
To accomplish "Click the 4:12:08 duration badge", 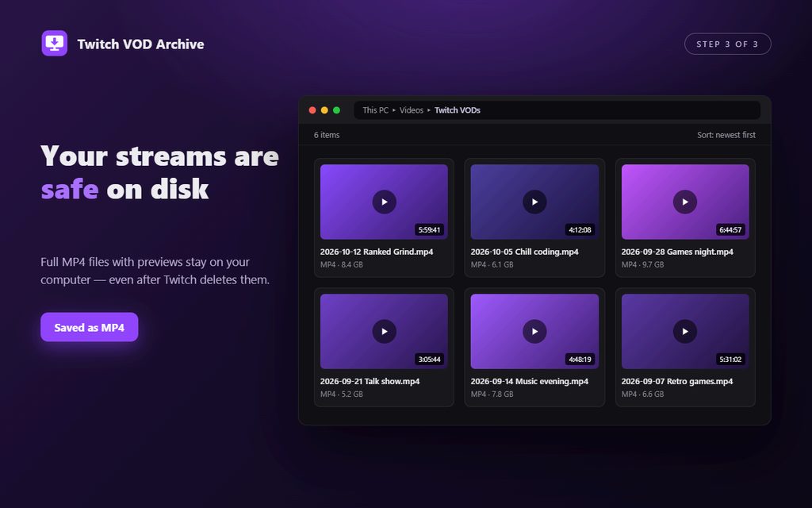I will 580,229.
